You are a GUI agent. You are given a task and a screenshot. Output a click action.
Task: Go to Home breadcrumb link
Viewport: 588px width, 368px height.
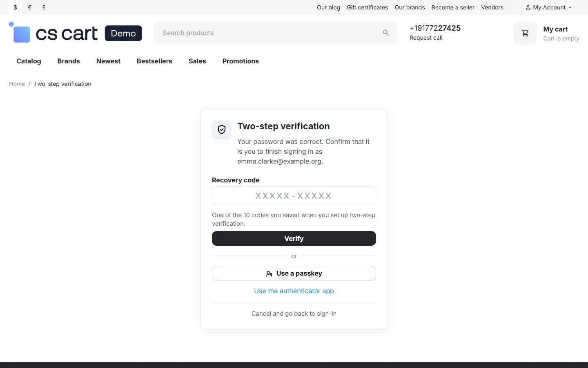point(17,84)
